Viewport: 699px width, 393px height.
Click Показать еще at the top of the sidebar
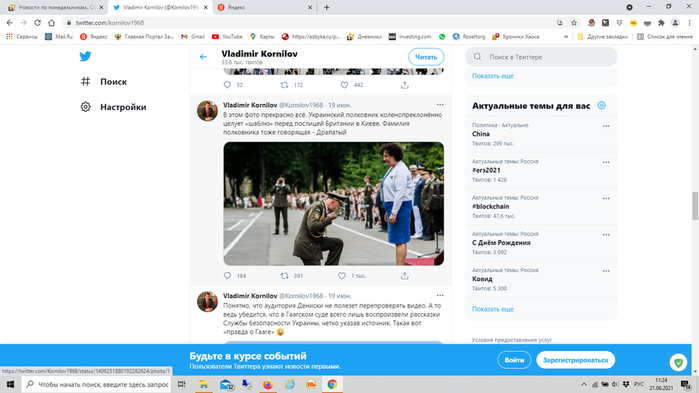pos(493,76)
